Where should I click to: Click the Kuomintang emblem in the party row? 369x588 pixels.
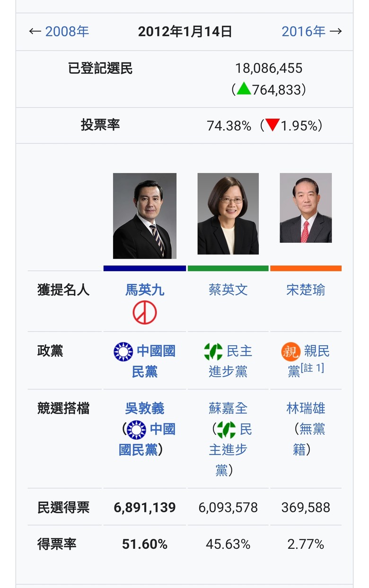click(x=123, y=351)
